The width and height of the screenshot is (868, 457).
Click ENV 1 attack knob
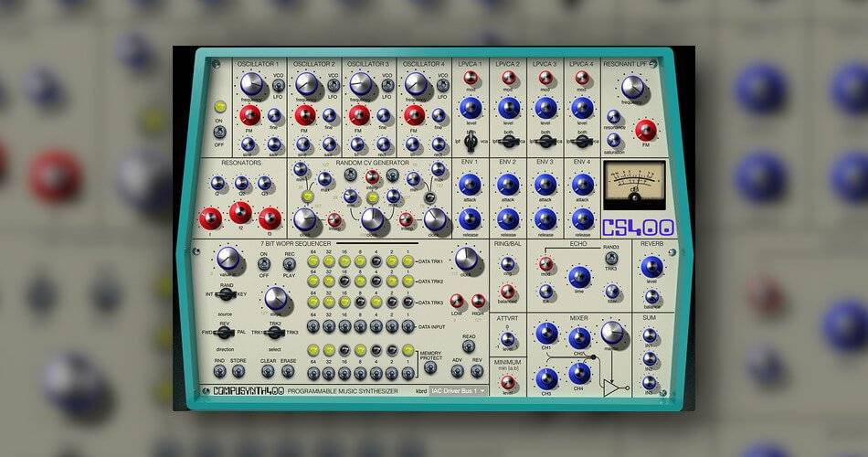pos(470,185)
